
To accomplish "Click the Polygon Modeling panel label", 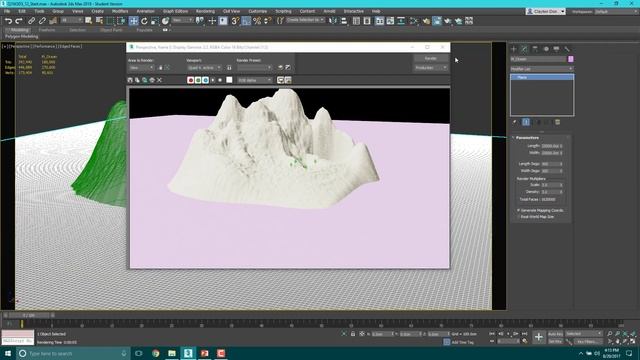I will 22,36.
